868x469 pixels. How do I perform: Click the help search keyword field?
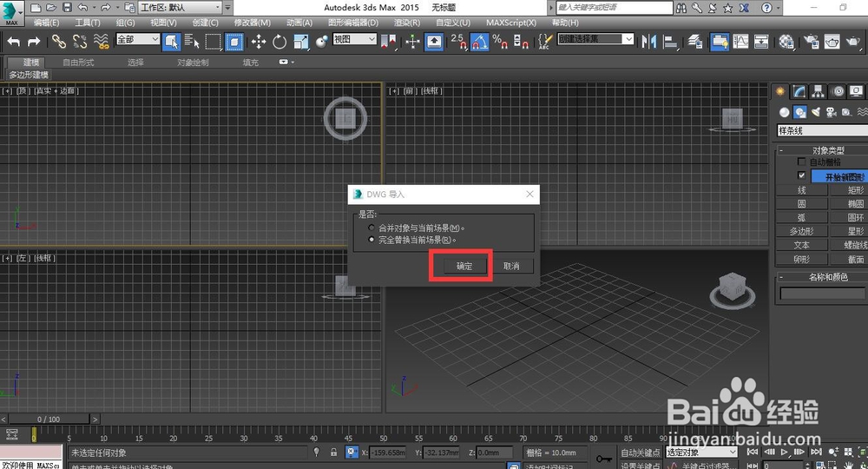[x=614, y=8]
